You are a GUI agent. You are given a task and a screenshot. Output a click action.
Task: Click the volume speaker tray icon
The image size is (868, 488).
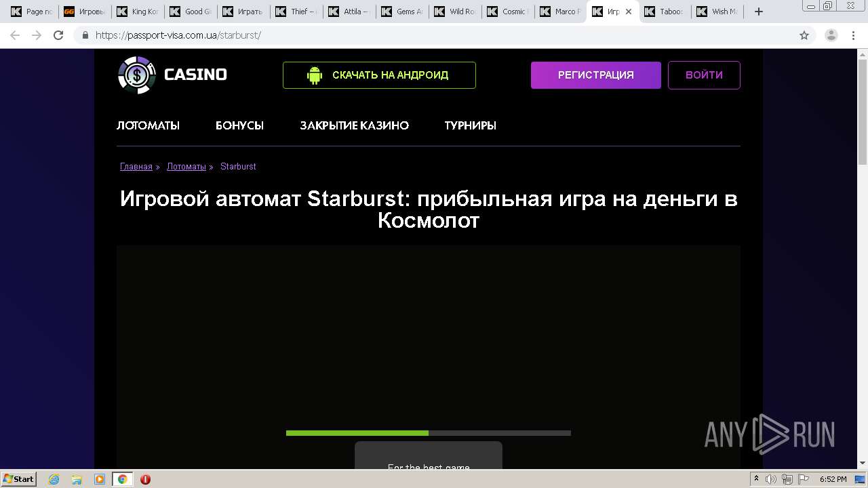click(771, 479)
